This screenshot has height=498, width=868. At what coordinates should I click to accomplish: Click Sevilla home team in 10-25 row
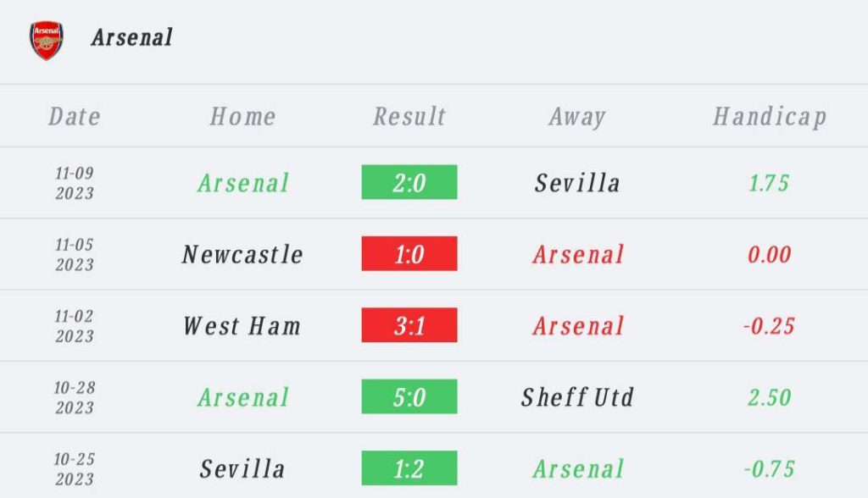[242, 468]
